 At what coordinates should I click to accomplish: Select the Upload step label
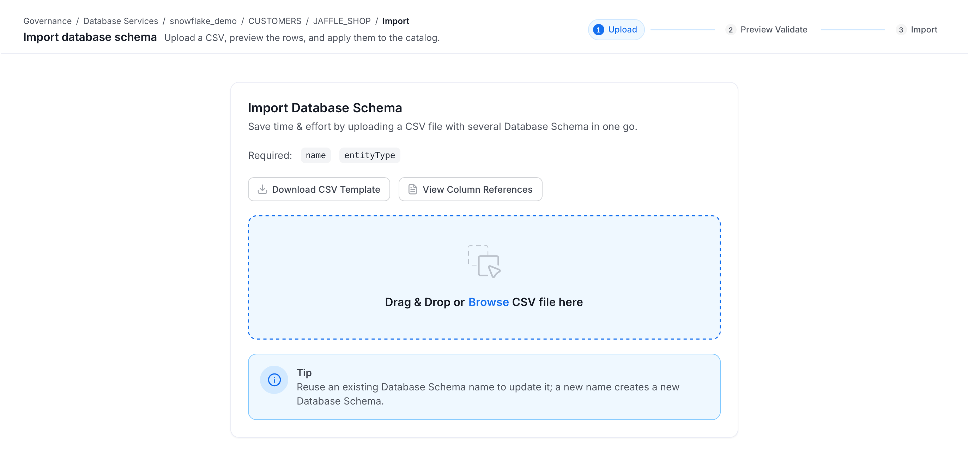[622, 30]
